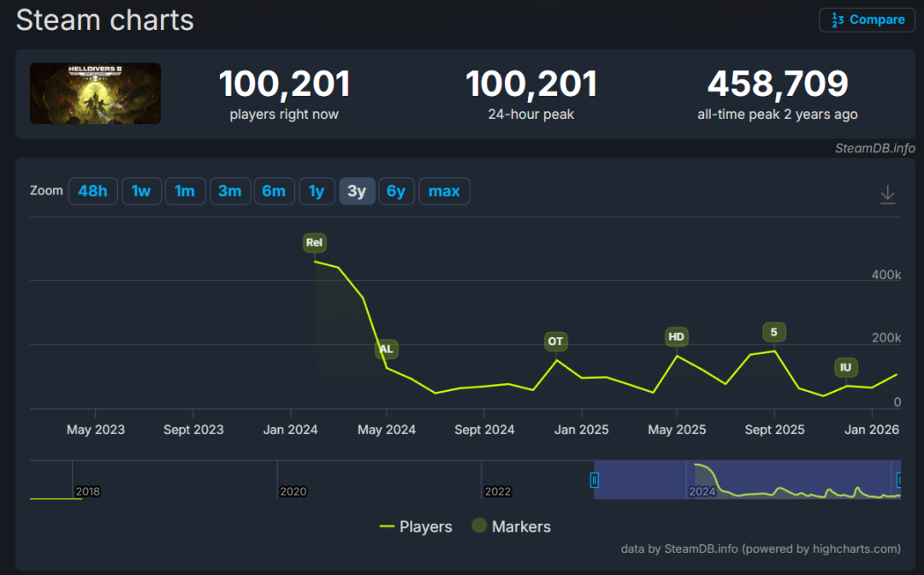The image size is (924, 575).
Task: Click the 458,709 all-time peak value
Action: coord(778,84)
